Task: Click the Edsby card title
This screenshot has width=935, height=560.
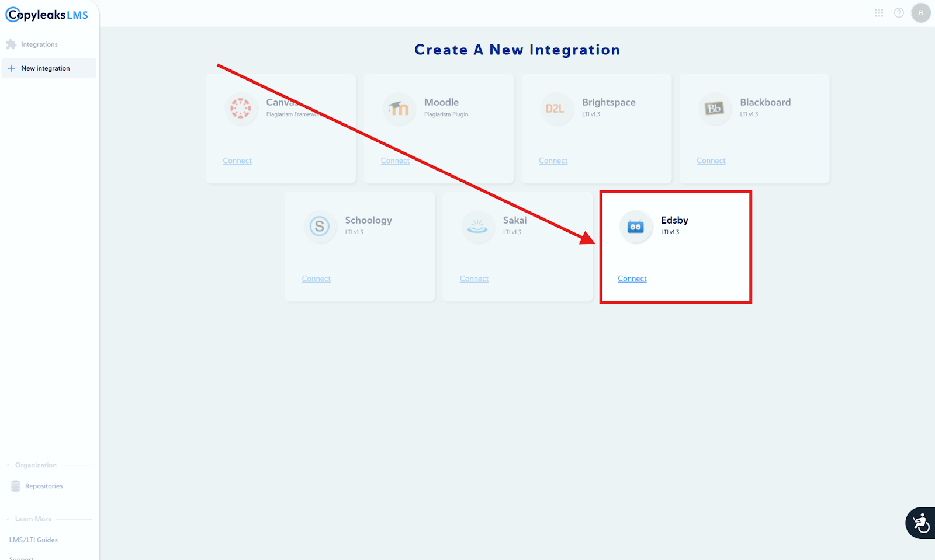Action: pos(674,220)
